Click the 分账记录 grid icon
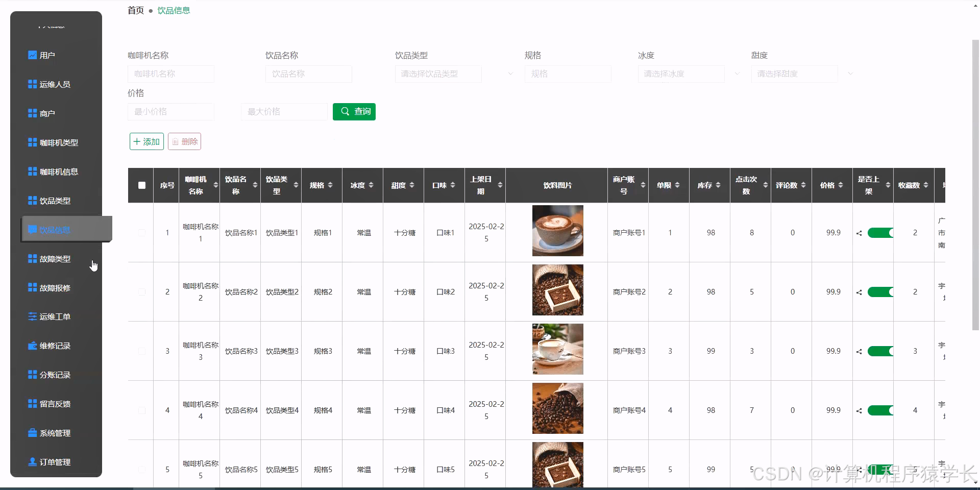 click(x=32, y=374)
